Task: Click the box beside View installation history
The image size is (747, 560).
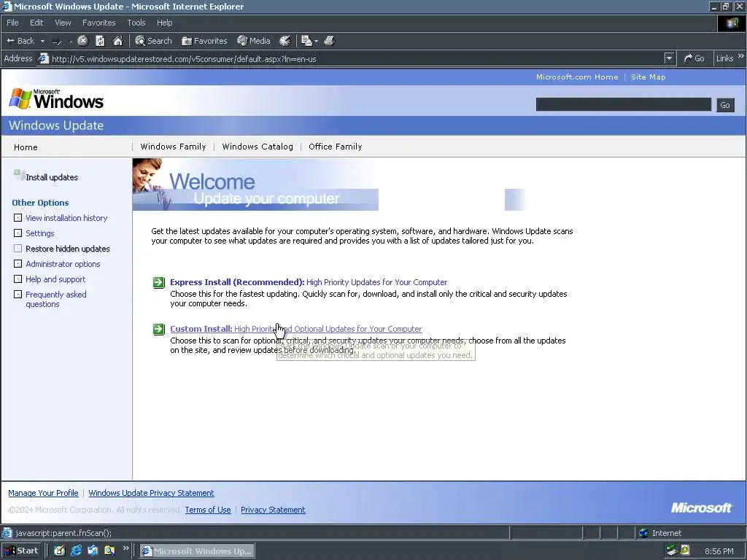Action: (x=18, y=218)
